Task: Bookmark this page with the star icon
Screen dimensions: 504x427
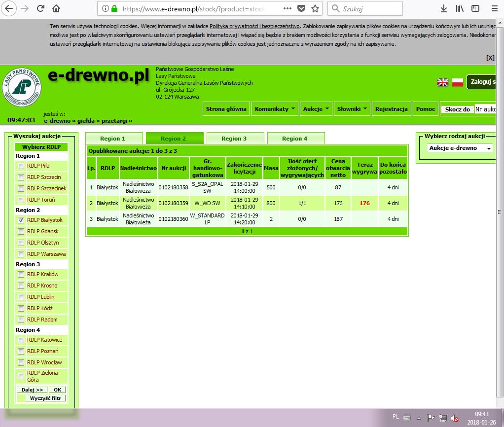Action: (x=315, y=9)
